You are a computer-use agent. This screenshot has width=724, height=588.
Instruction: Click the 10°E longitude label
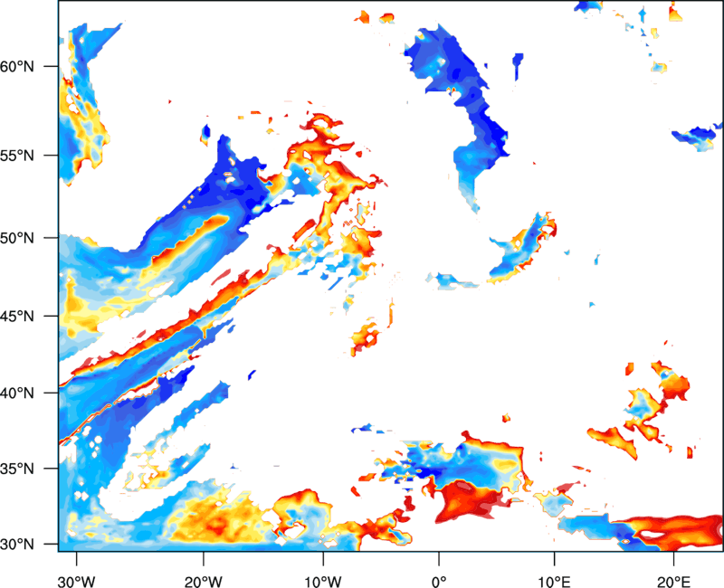click(x=554, y=582)
